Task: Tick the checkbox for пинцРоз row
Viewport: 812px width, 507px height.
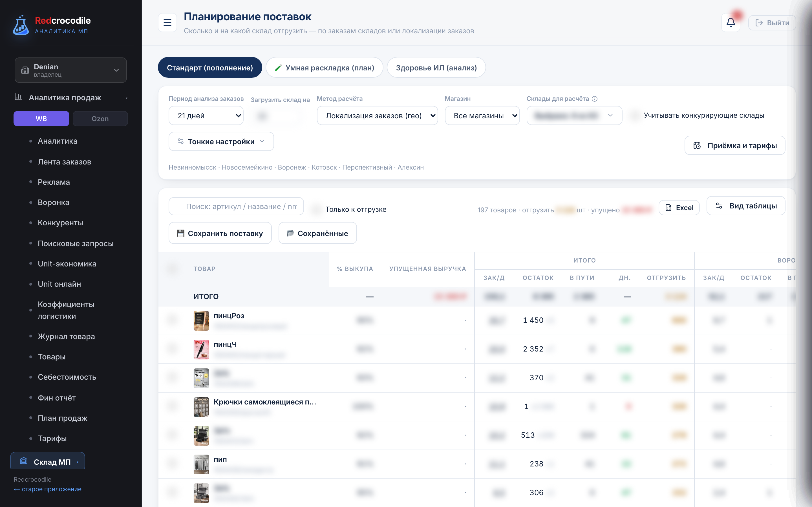Action: click(173, 320)
